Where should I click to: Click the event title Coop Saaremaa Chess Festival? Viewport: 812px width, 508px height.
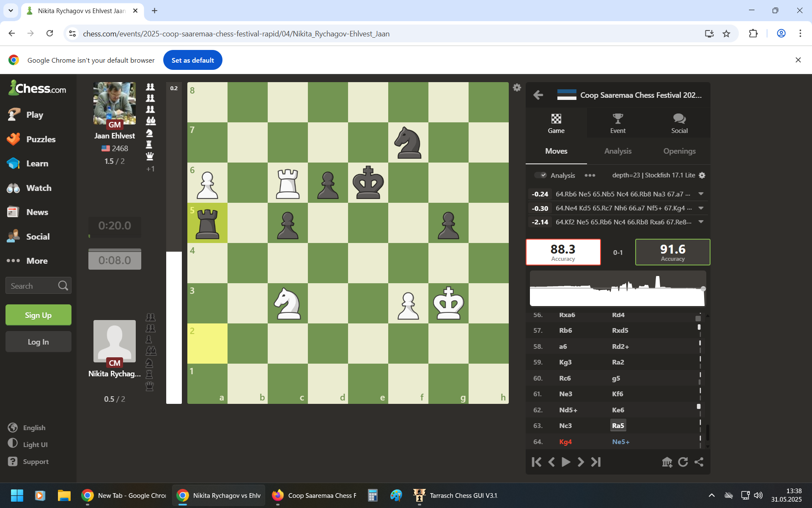click(641, 95)
